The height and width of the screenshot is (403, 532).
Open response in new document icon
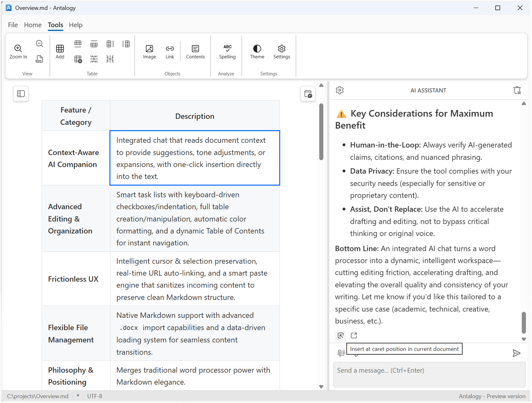click(354, 335)
